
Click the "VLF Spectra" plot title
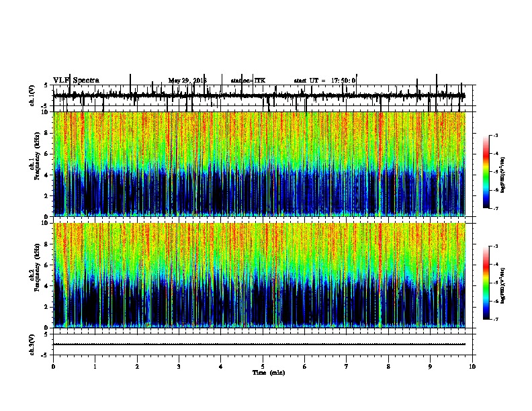76,81
